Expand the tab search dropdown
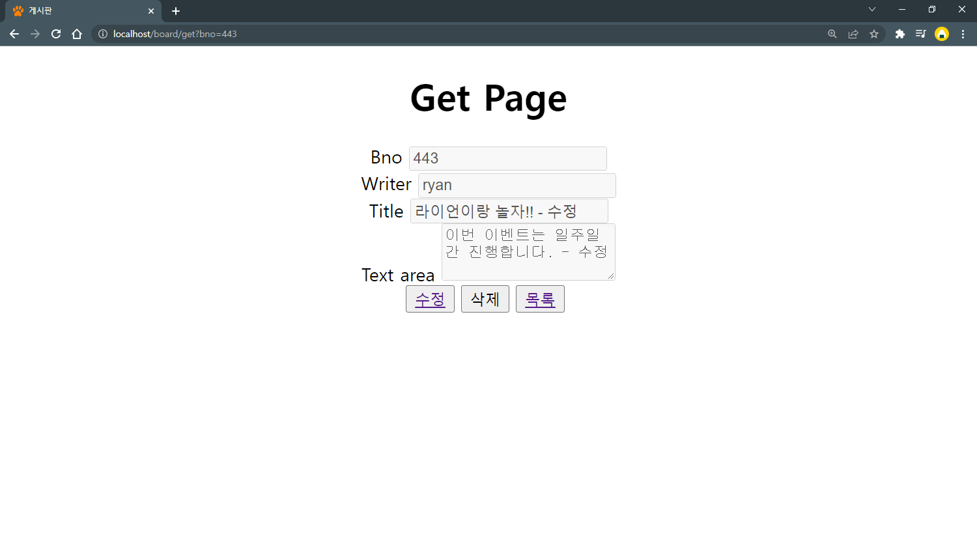 pos(872,9)
